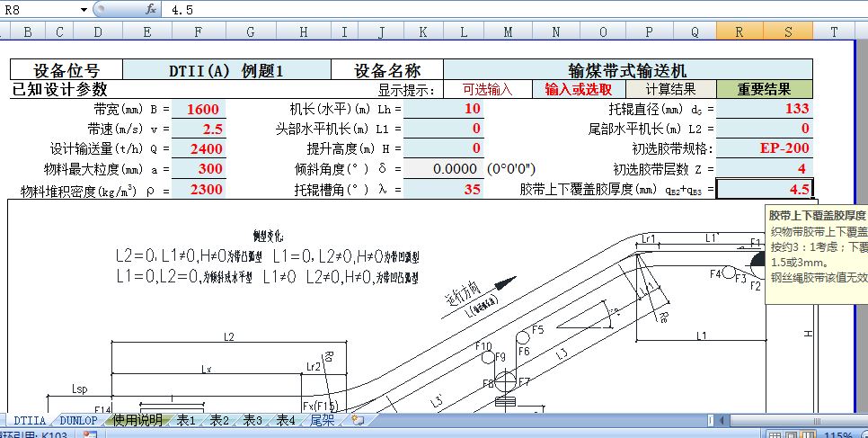Click the max particle size value 300
Screen dimensions: 868x438
[x=199, y=168]
